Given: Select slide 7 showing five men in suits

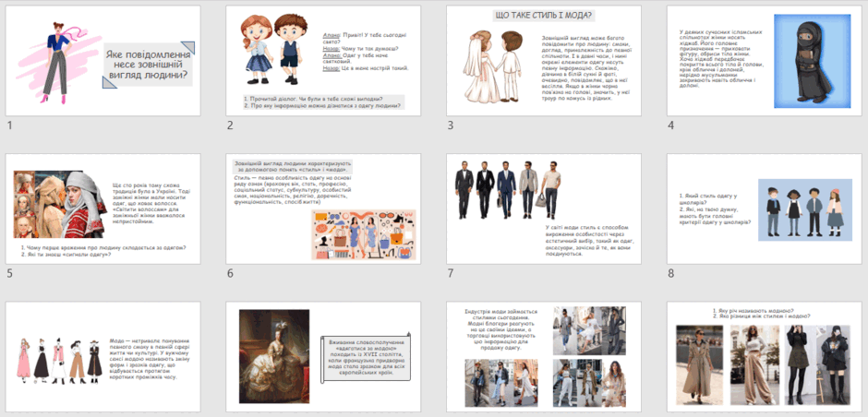Looking at the screenshot, I should coord(544,209).
